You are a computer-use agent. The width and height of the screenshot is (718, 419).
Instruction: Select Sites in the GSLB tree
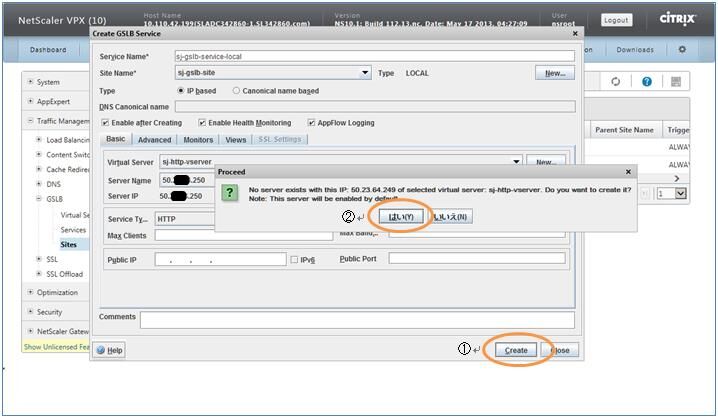click(68, 245)
